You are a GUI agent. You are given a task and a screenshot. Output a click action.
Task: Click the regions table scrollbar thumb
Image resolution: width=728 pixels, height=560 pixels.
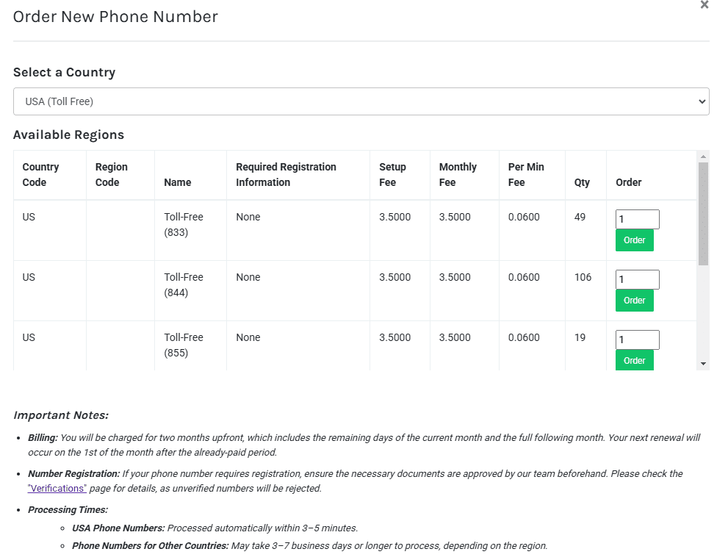703,213
